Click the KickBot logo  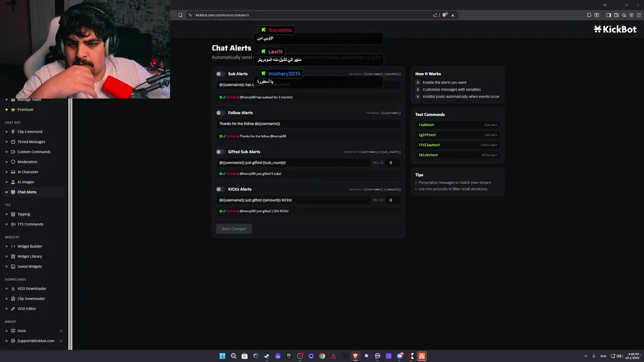click(615, 29)
